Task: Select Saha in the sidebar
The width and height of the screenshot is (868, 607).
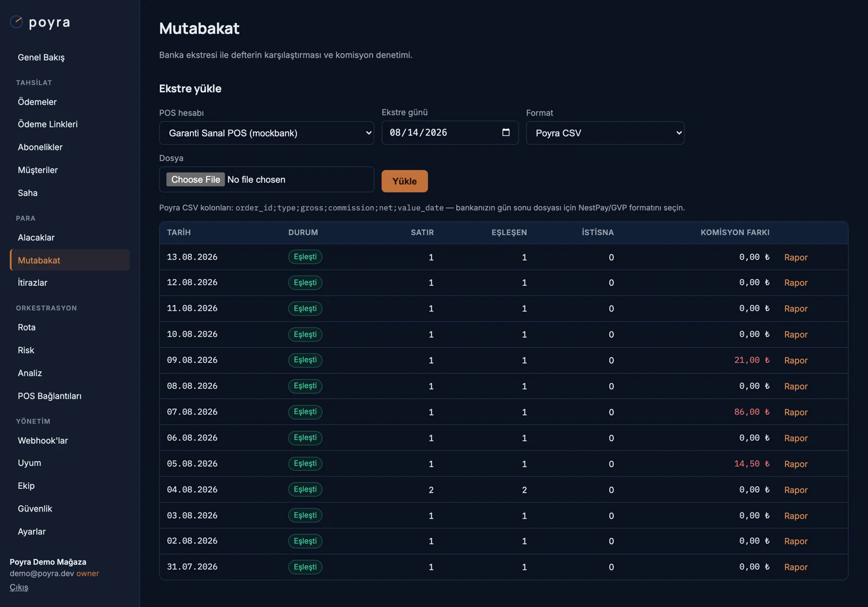Action: [28, 193]
